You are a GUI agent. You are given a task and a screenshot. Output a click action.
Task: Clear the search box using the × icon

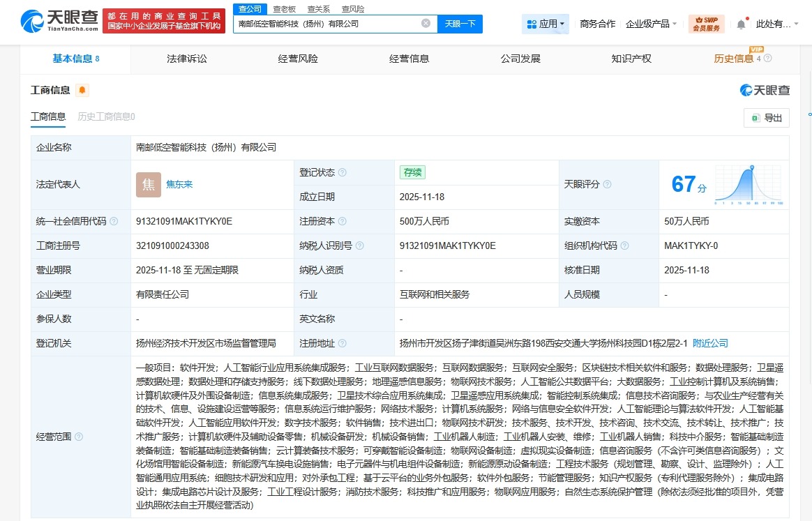(426, 23)
